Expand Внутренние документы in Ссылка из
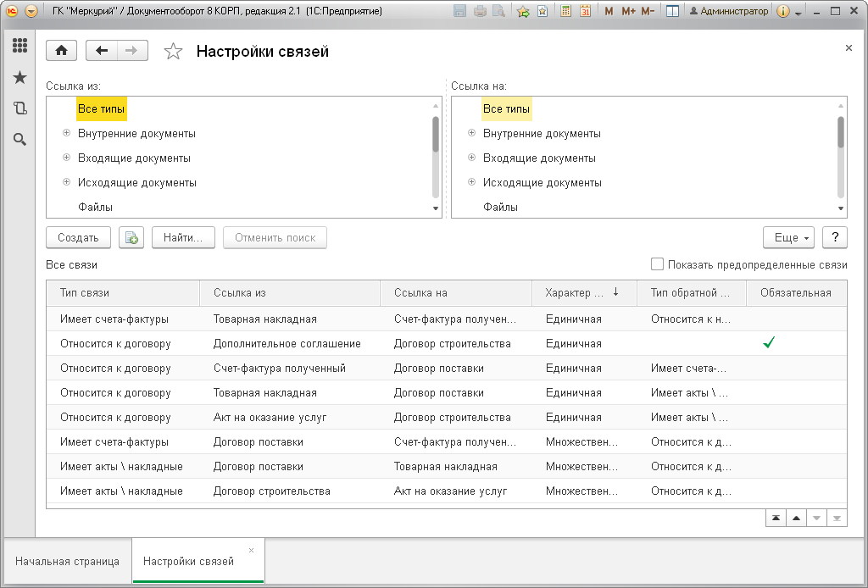868x588 pixels. [66, 133]
